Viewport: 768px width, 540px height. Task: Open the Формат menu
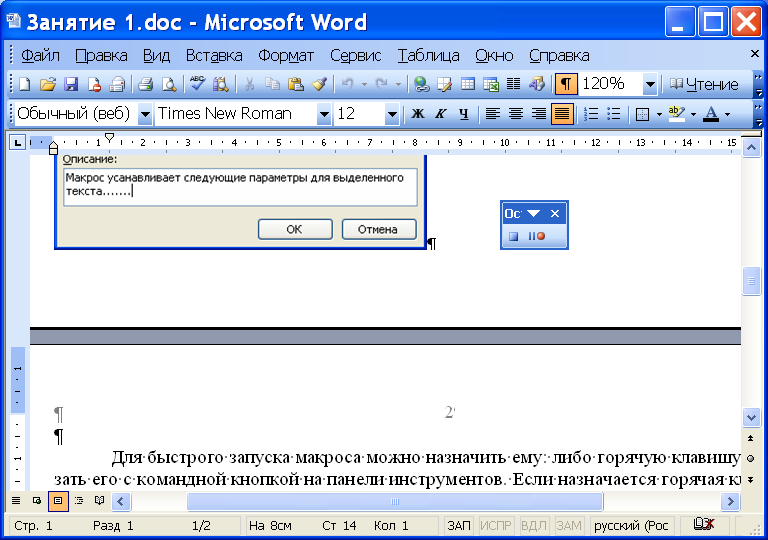[286, 56]
